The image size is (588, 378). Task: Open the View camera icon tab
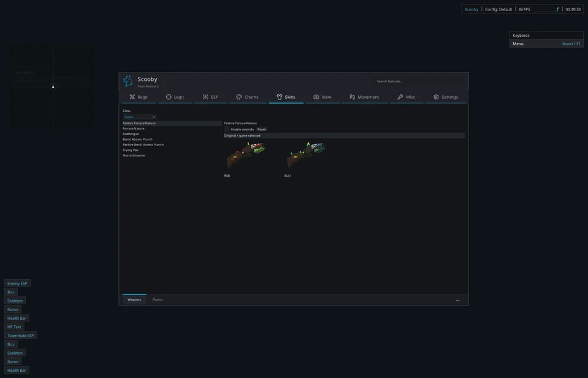(323, 97)
